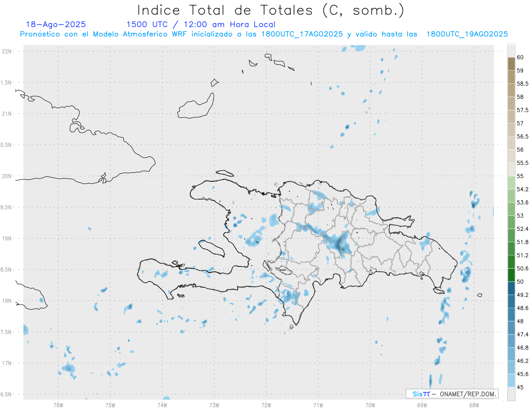Select the '8.5N' axis label

(x=7, y=270)
